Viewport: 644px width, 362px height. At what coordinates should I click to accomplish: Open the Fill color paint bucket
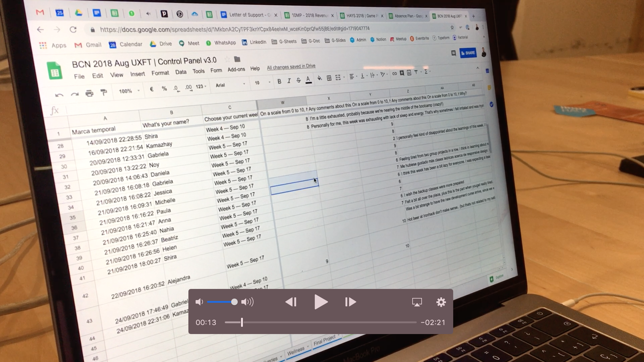[x=319, y=78]
